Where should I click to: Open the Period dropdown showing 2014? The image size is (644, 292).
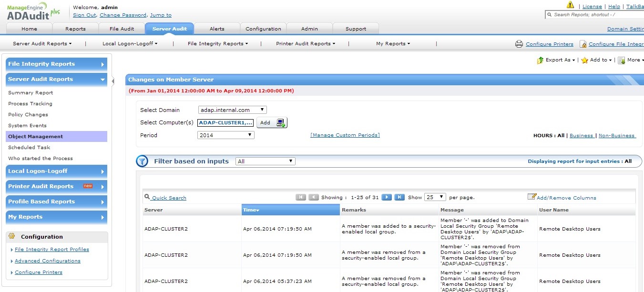pos(225,135)
